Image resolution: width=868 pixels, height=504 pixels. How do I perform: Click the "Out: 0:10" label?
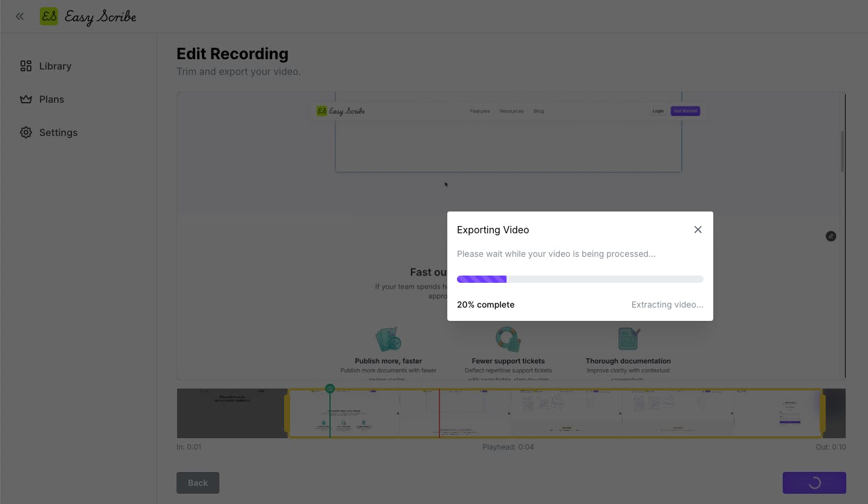(831, 447)
